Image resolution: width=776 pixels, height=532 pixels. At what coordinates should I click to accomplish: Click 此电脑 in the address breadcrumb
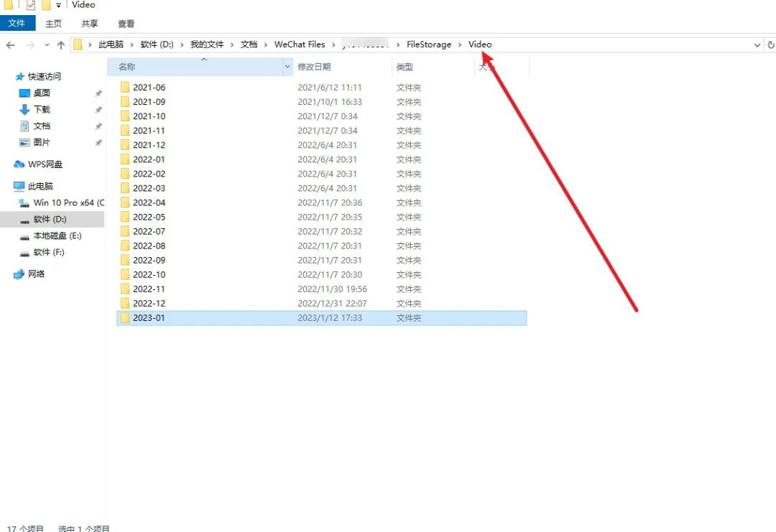click(111, 44)
